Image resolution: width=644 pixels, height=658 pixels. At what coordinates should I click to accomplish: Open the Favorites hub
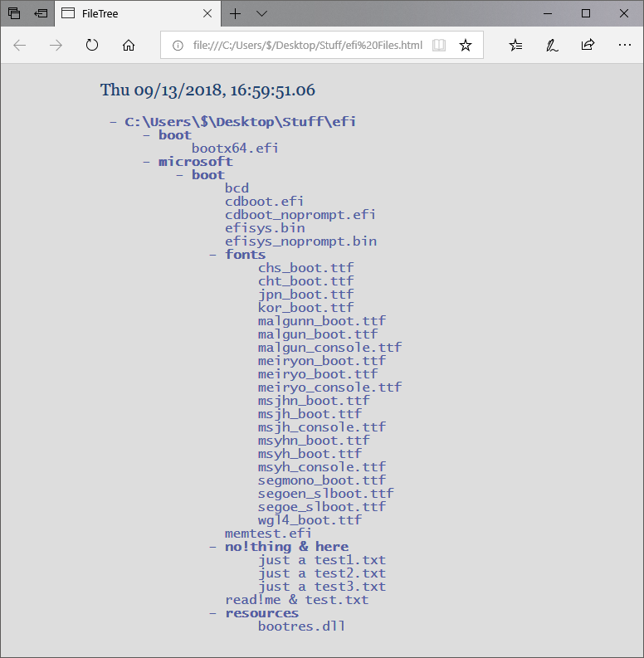pos(515,45)
